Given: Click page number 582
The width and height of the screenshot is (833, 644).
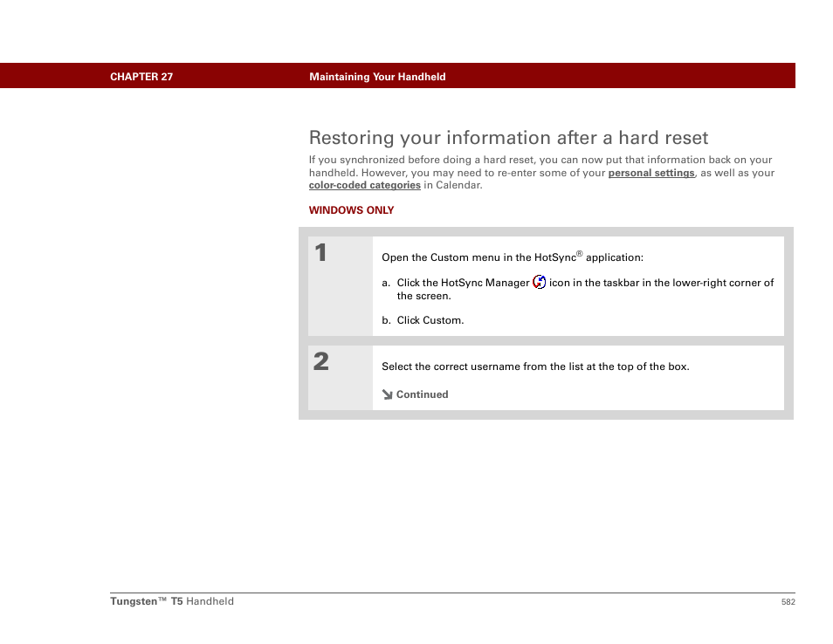Looking at the screenshot, I should tap(788, 602).
